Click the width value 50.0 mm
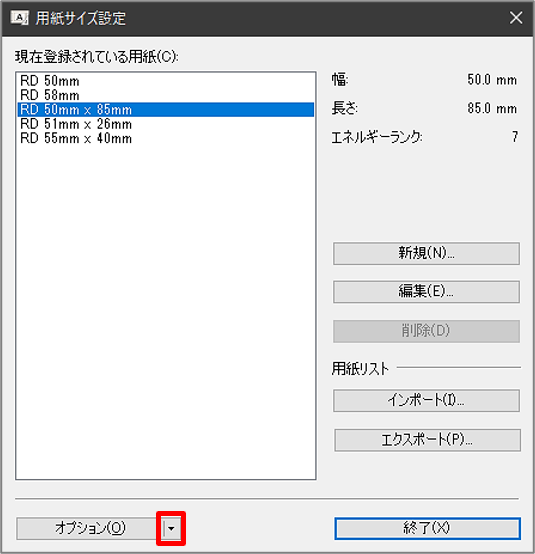The width and height of the screenshot is (535, 554). [492, 80]
